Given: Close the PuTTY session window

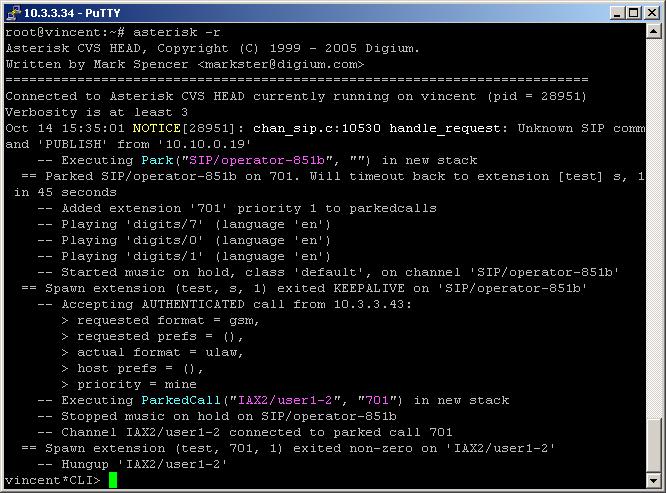Looking at the screenshot, I should click(x=650, y=13).
